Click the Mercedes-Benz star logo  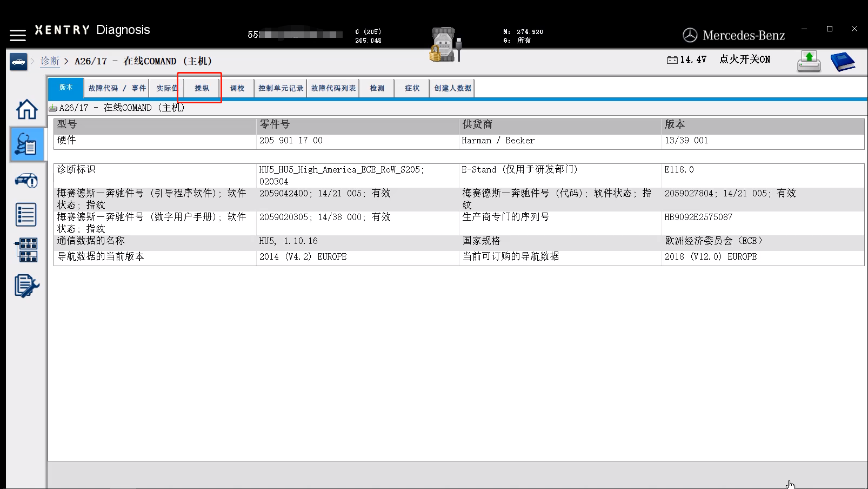click(x=690, y=35)
